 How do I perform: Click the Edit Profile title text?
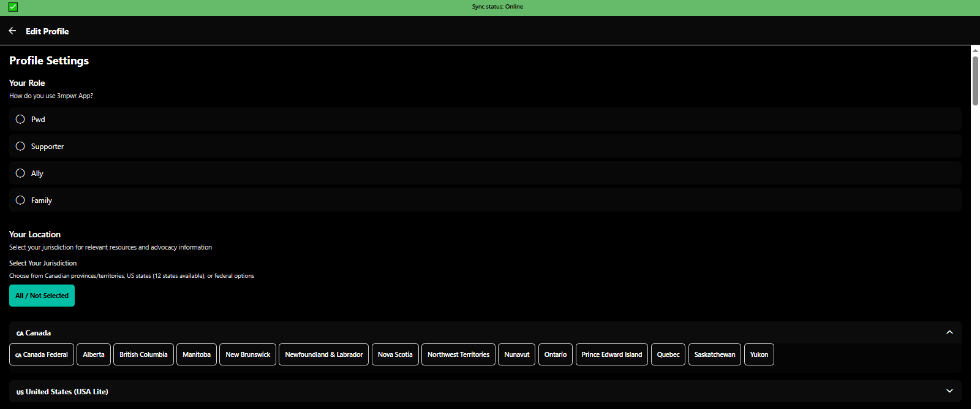(x=47, y=31)
